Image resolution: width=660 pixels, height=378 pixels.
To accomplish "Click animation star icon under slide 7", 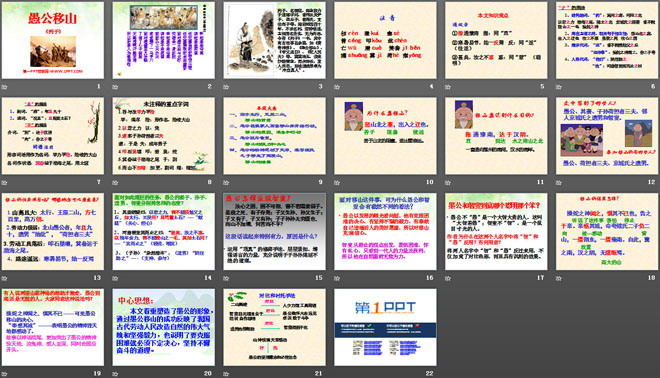I will click(5, 182).
